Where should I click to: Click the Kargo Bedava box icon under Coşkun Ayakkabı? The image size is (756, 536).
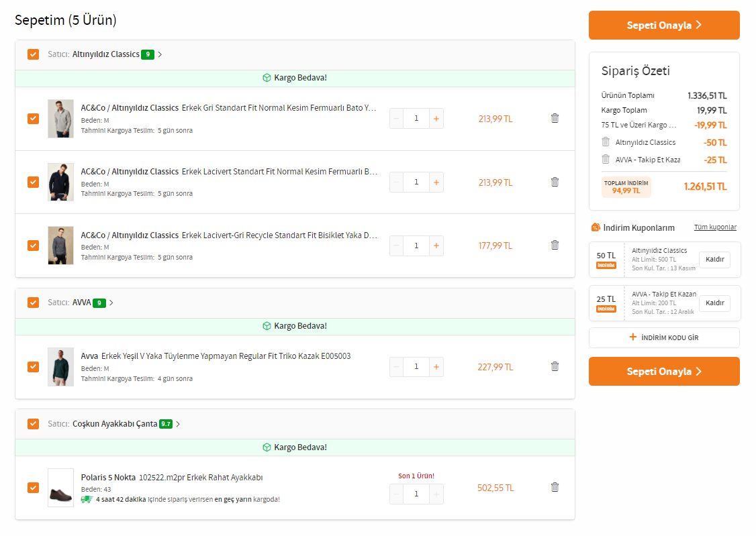click(267, 447)
